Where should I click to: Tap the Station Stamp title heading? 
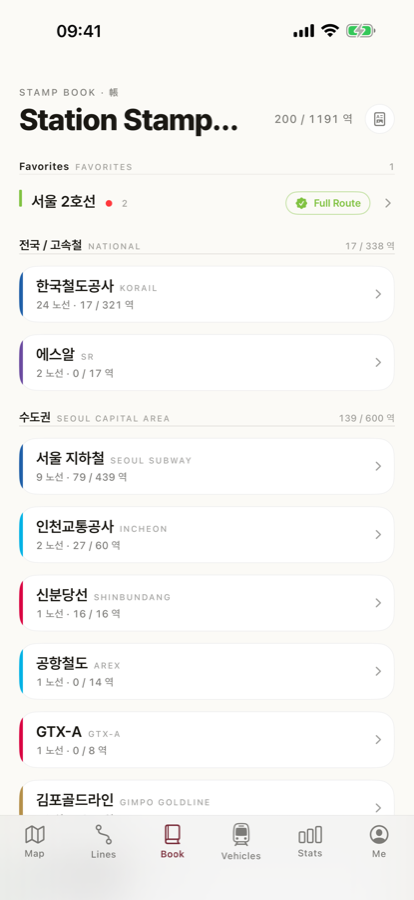pos(129,121)
